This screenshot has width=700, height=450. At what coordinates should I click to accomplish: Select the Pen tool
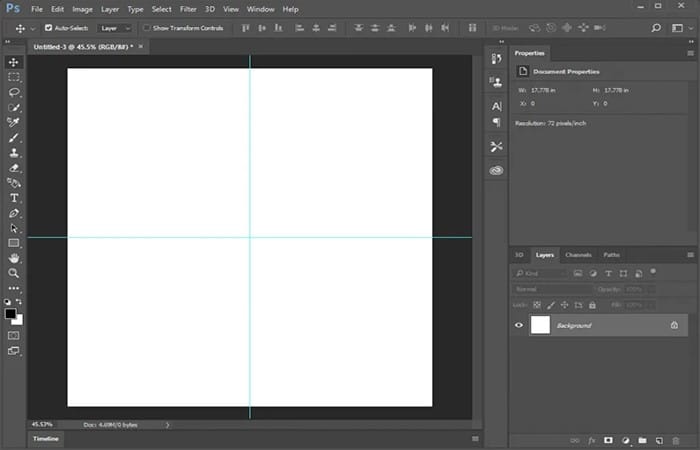click(14, 213)
